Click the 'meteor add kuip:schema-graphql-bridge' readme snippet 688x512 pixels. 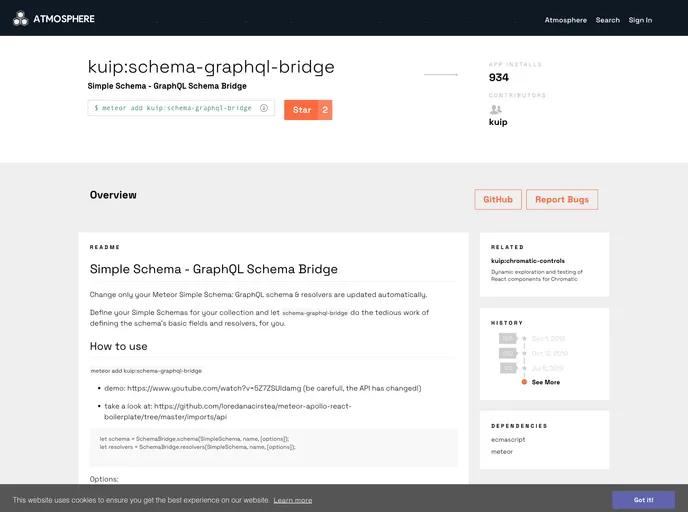coord(146,371)
